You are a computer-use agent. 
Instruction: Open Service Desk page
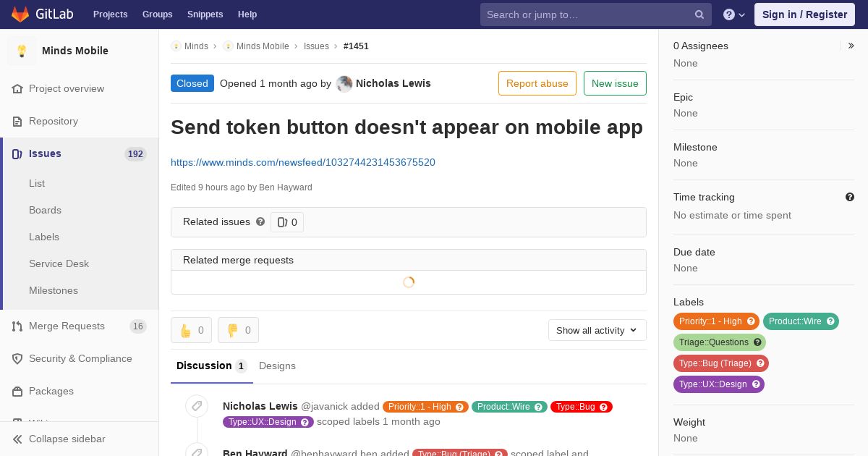tap(59, 263)
